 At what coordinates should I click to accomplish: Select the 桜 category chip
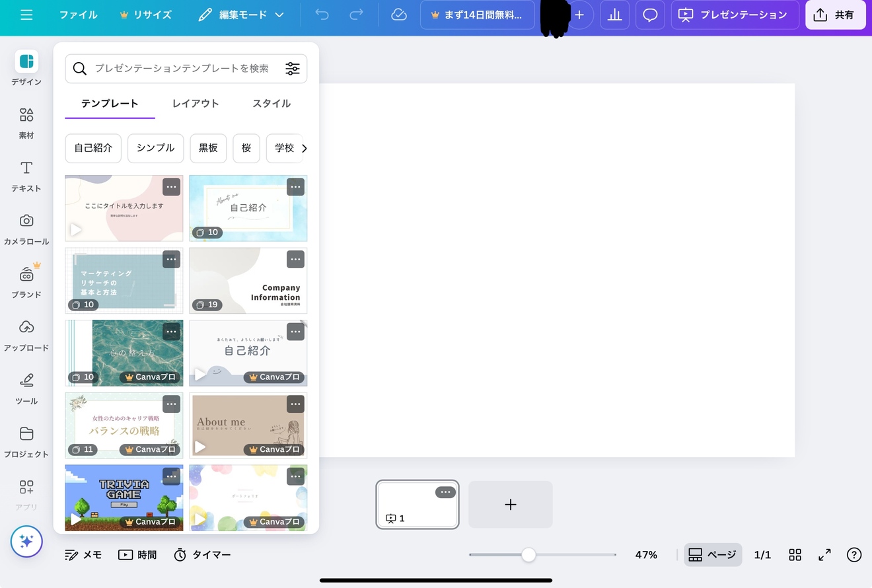coord(246,148)
